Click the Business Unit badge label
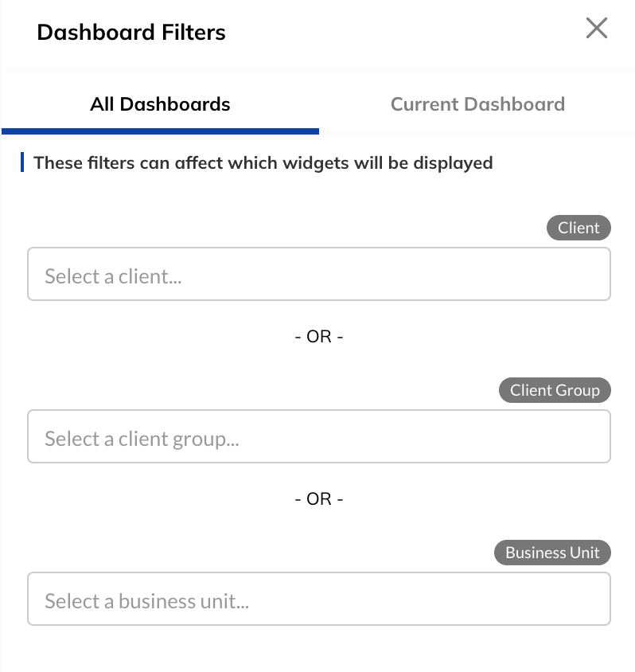 (x=552, y=553)
